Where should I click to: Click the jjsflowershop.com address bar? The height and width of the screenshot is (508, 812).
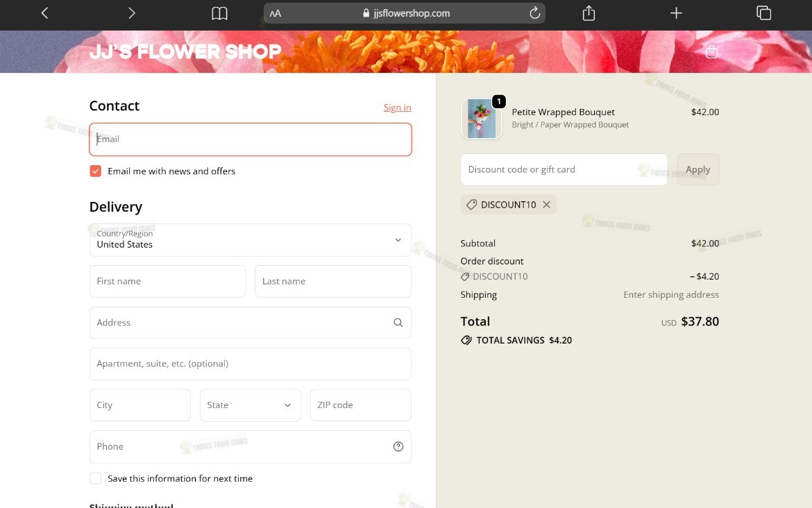tap(405, 13)
